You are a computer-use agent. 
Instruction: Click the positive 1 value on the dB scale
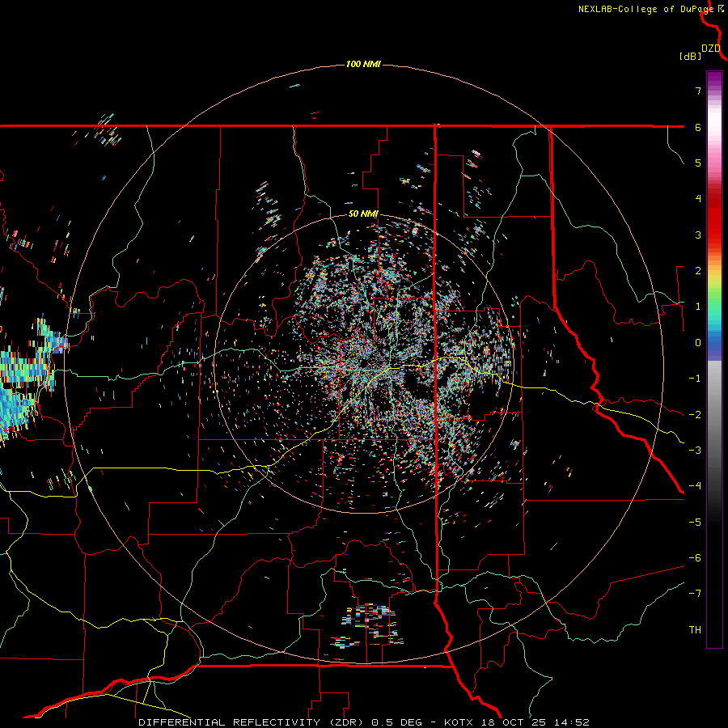coord(698,307)
